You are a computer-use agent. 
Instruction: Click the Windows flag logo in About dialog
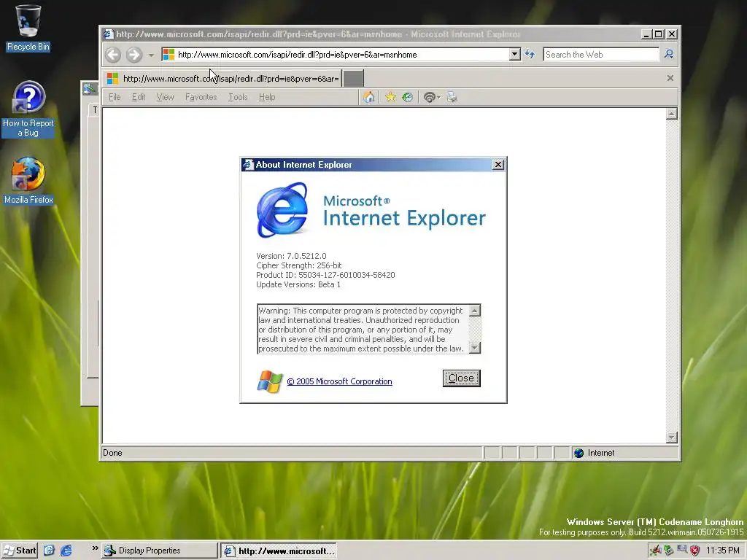tap(270, 381)
